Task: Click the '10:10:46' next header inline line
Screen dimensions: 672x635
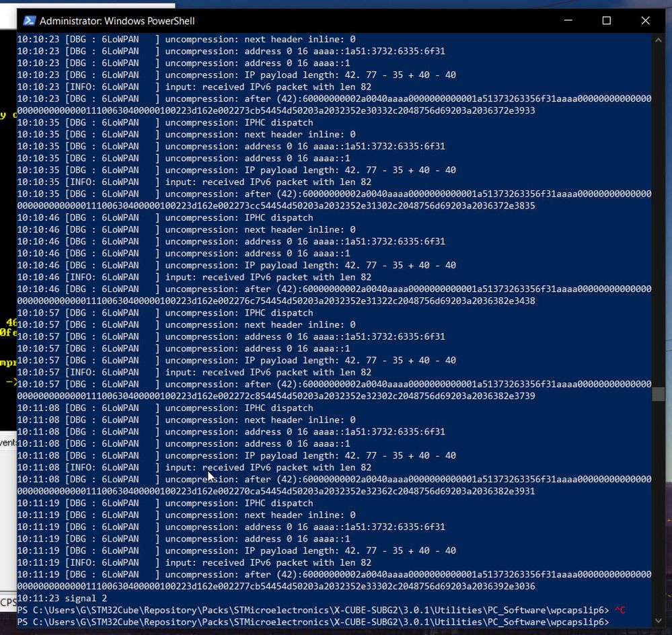Action: (x=186, y=229)
